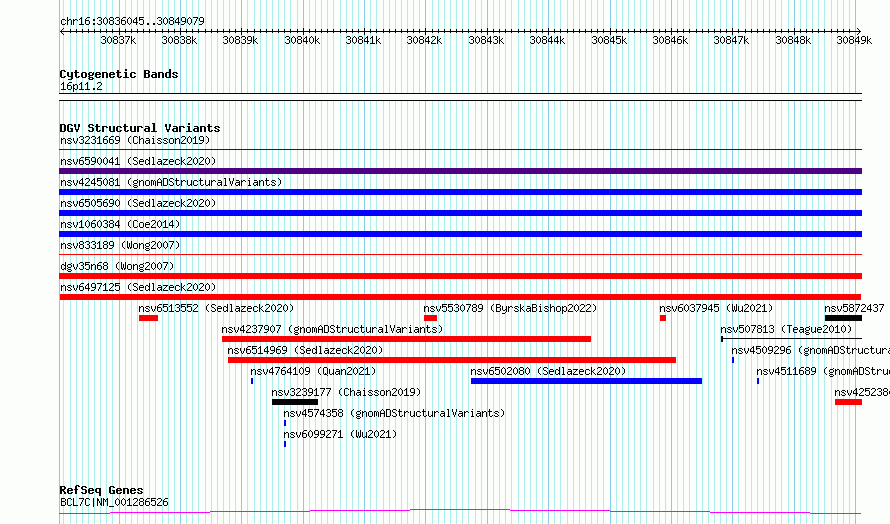Click the 30847k ruler position label
Viewport: 890px width, 524px height.
click(731, 40)
